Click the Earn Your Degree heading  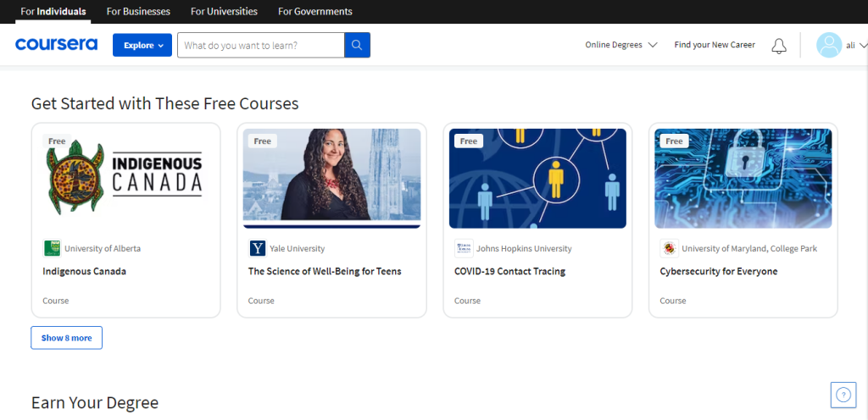coord(95,402)
